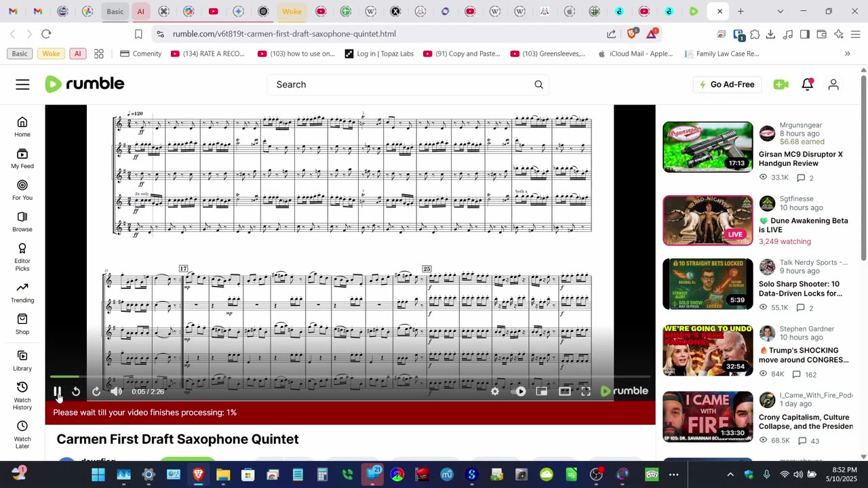
Task: Seek along the video progress bar
Action: (350, 376)
